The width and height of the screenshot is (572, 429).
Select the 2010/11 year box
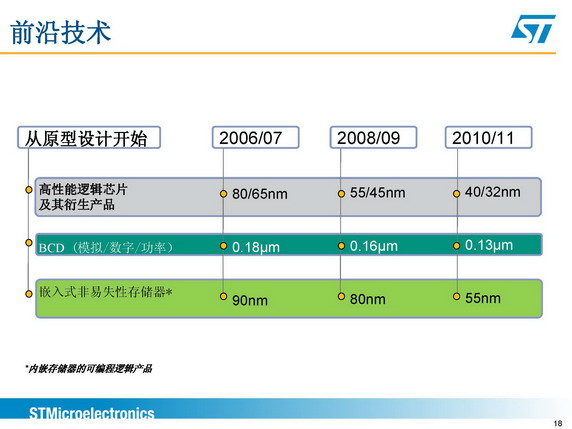(x=488, y=138)
